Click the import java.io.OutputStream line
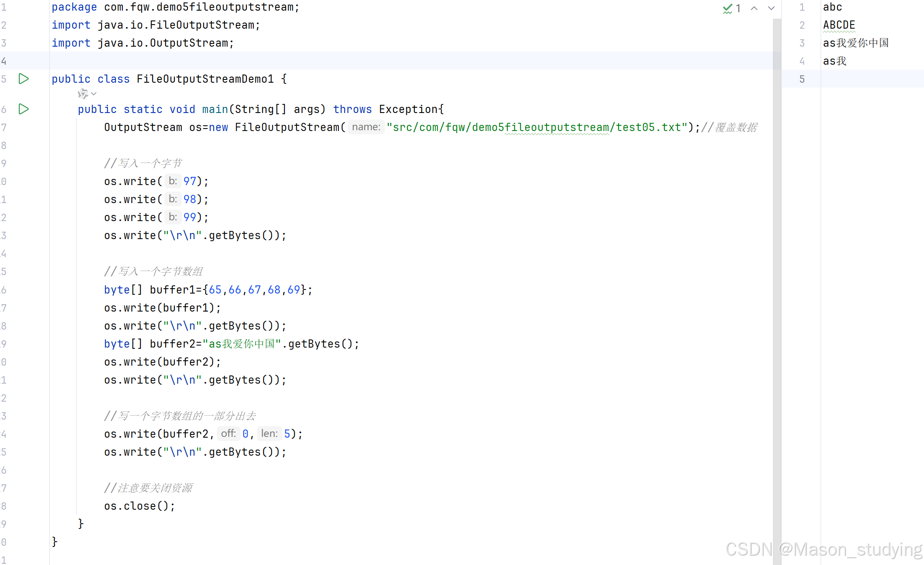Image resolution: width=924 pixels, height=565 pixels. coord(142,43)
